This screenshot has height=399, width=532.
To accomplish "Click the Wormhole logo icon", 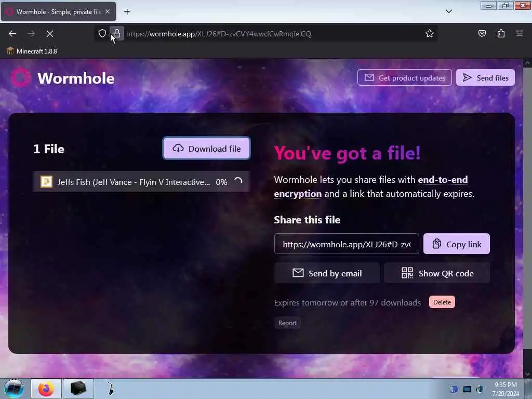I will point(21,77).
